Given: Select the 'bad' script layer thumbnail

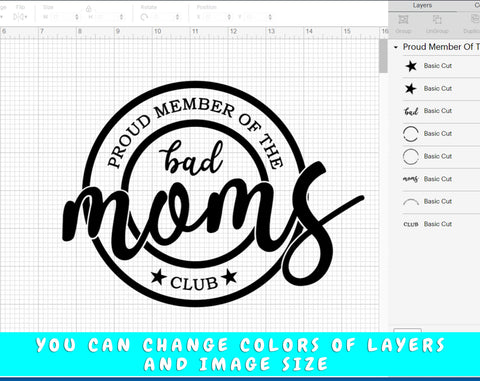Looking at the screenshot, I should 411,111.
